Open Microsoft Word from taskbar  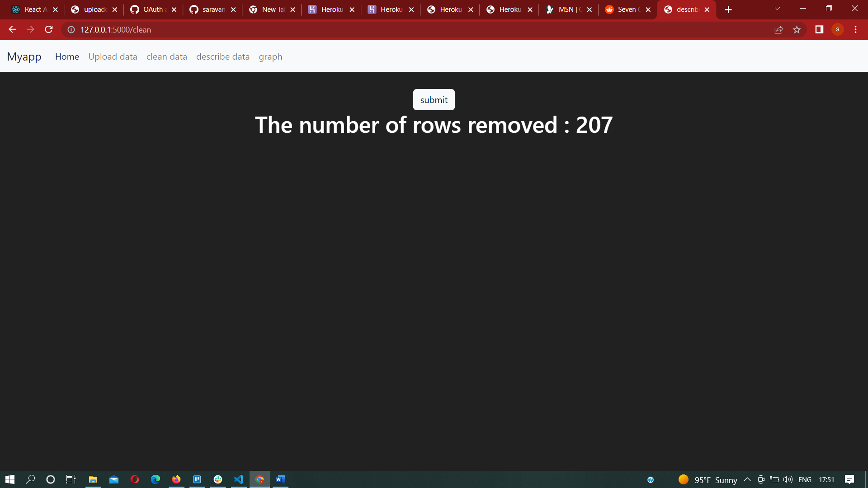[280, 479]
